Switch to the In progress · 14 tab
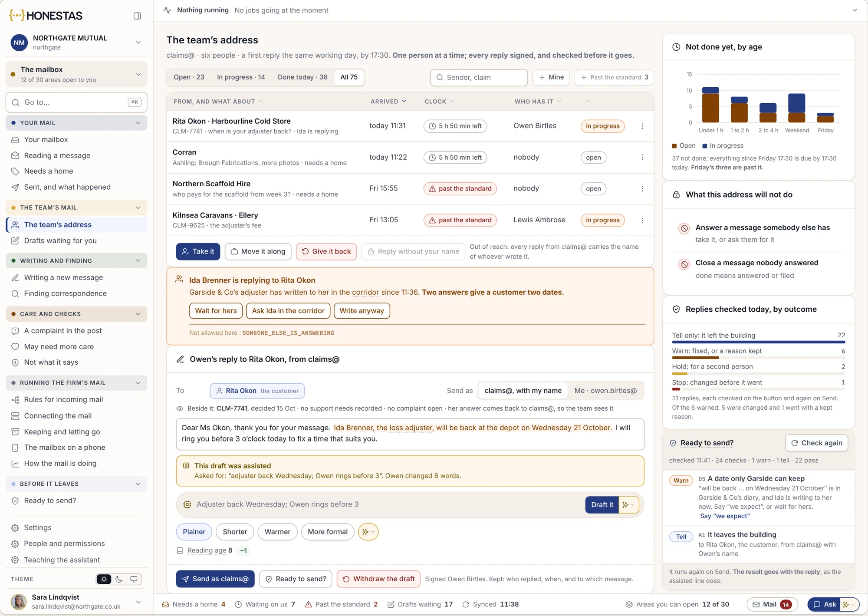This screenshot has width=868, height=616. (241, 77)
